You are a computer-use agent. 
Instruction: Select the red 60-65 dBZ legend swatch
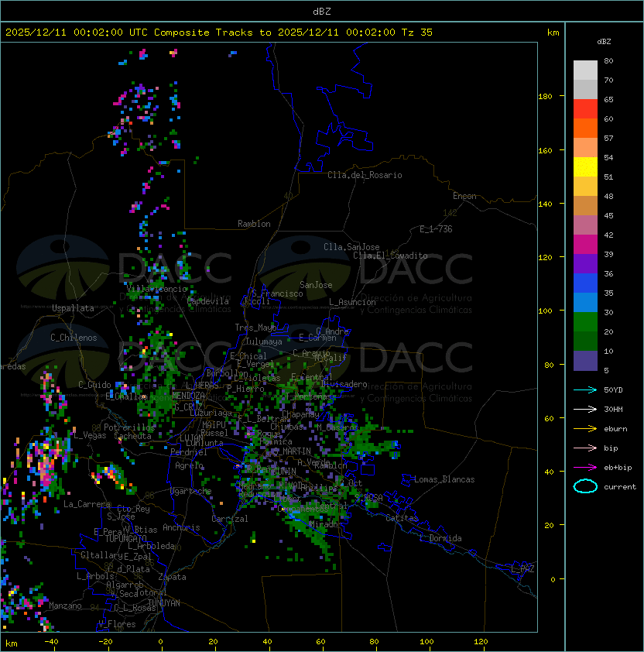click(x=585, y=109)
